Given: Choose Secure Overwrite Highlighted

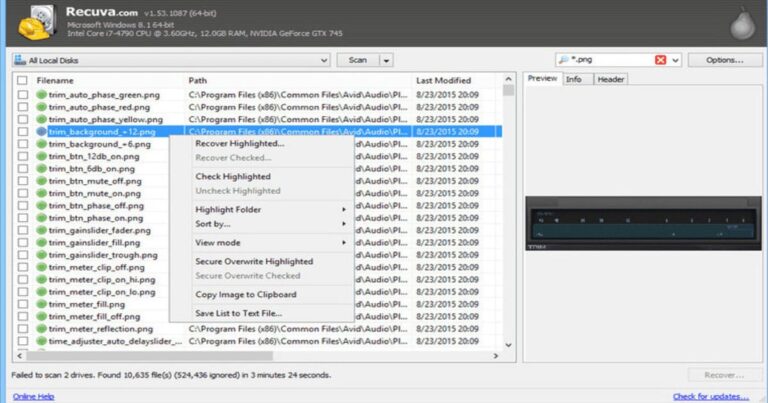Looking at the screenshot, I should point(254,261).
